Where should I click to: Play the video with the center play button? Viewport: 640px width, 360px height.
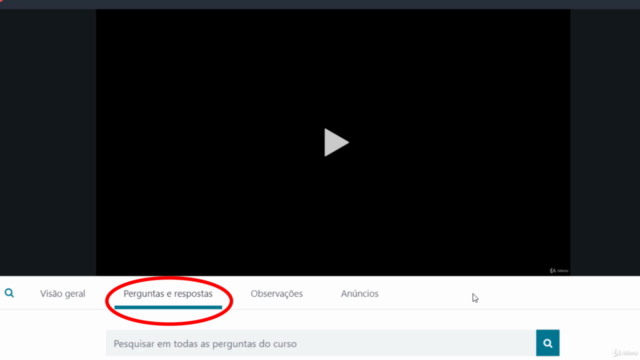click(x=336, y=142)
